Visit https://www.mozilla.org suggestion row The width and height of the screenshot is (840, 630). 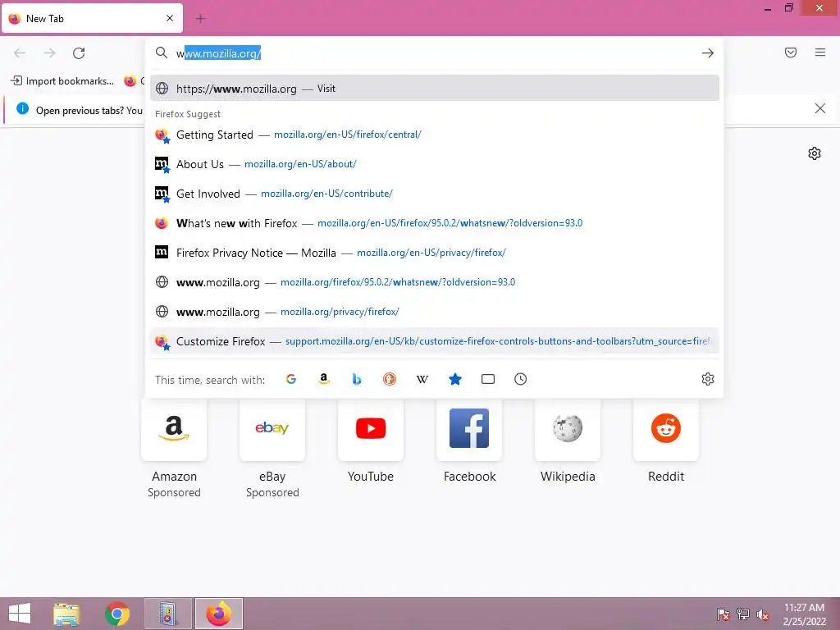(x=435, y=89)
